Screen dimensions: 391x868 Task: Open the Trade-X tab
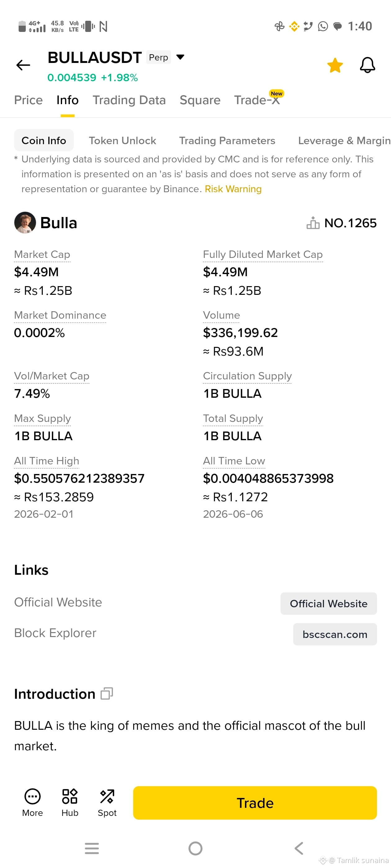257,100
